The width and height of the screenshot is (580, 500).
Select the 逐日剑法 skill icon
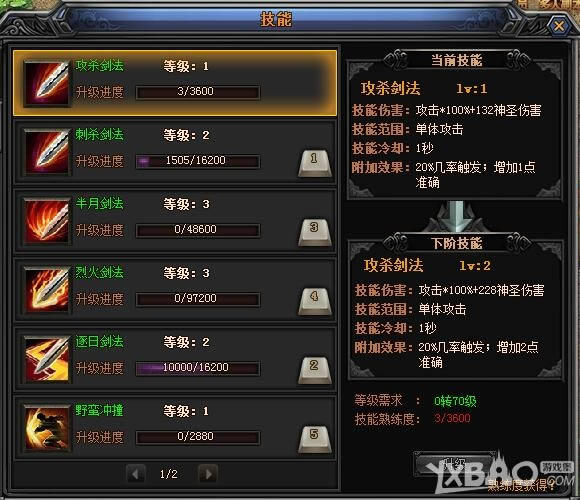[47, 359]
